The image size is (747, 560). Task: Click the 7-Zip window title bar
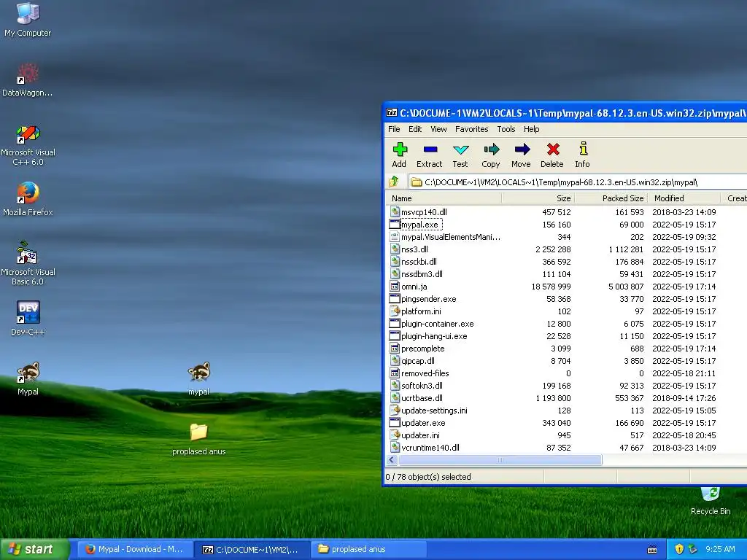tap(565, 113)
